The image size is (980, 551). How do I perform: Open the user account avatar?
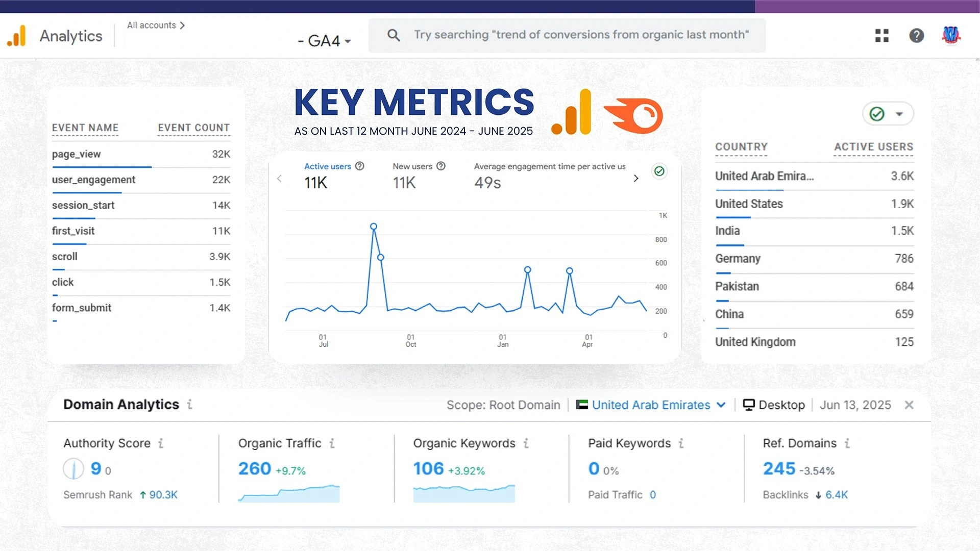[x=950, y=35]
